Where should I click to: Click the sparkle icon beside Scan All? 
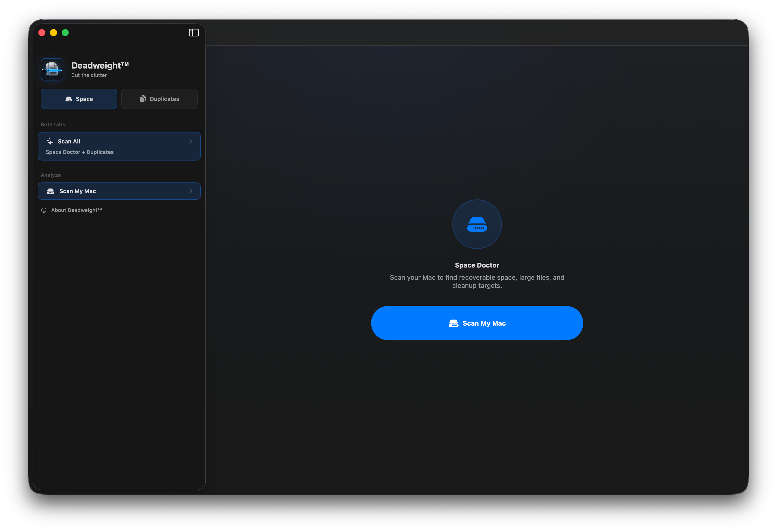click(50, 141)
